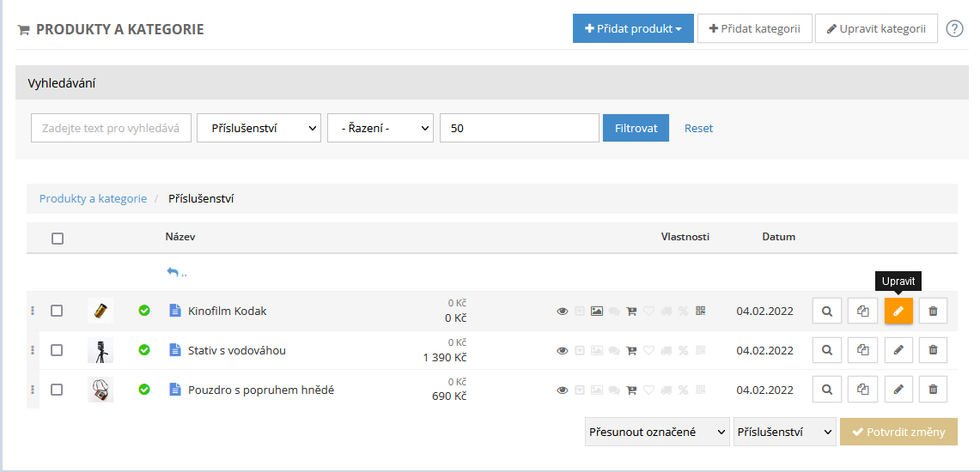Check the Kinofilm Kodak row checkbox
Screen dimensions: 980x472
click(x=57, y=311)
